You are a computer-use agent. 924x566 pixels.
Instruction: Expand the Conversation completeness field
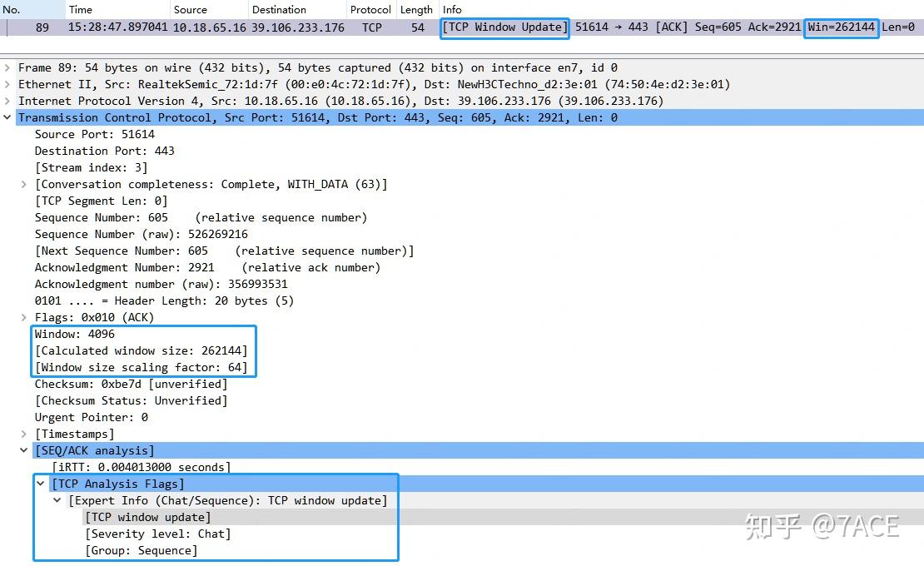pyautogui.click(x=23, y=184)
